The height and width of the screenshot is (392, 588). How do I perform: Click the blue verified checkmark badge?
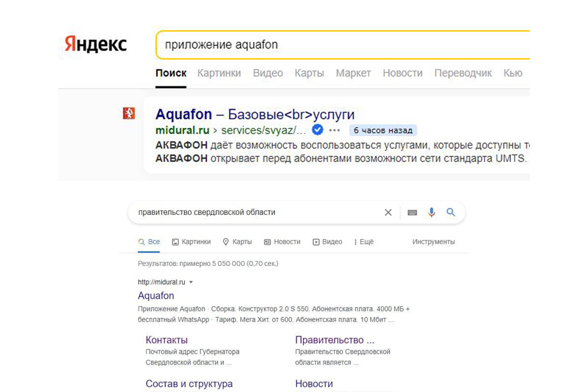point(318,130)
